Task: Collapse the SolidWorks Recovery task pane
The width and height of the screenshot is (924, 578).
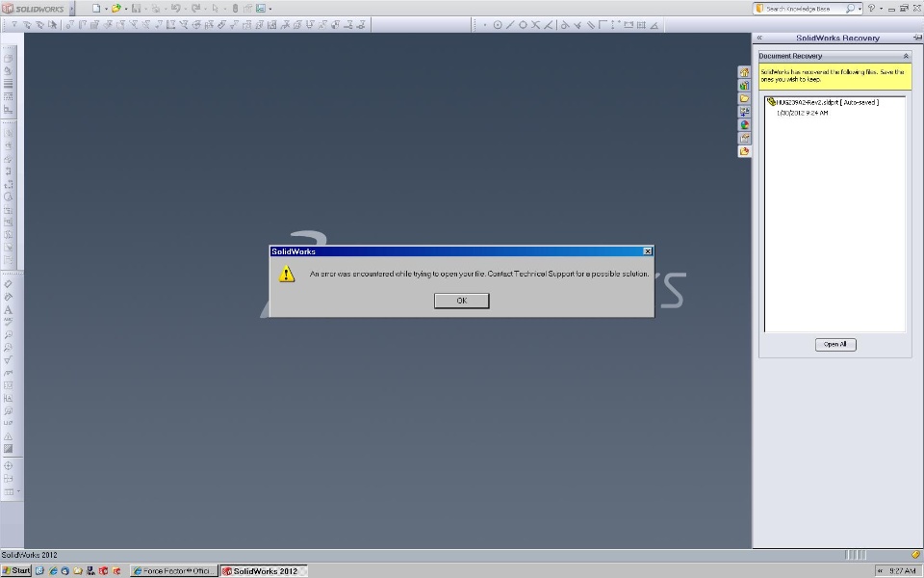Action: (x=759, y=38)
